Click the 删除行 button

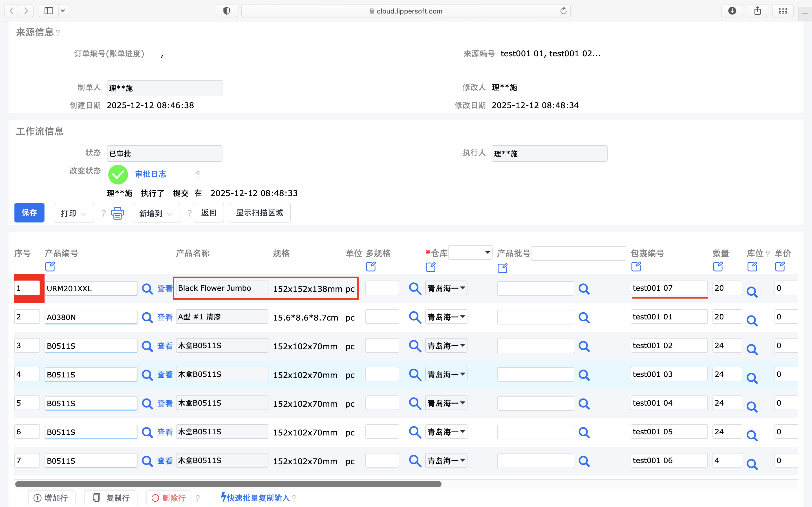(x=168, y=498)
